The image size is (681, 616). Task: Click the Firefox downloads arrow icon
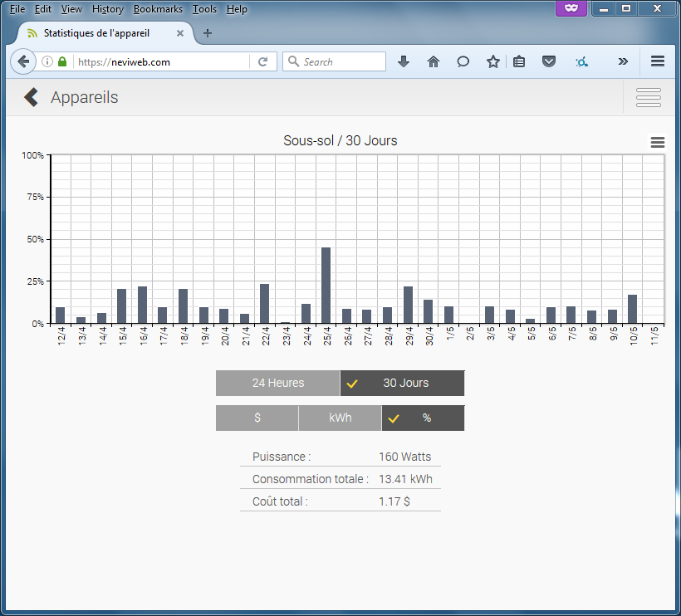(404, 61)
